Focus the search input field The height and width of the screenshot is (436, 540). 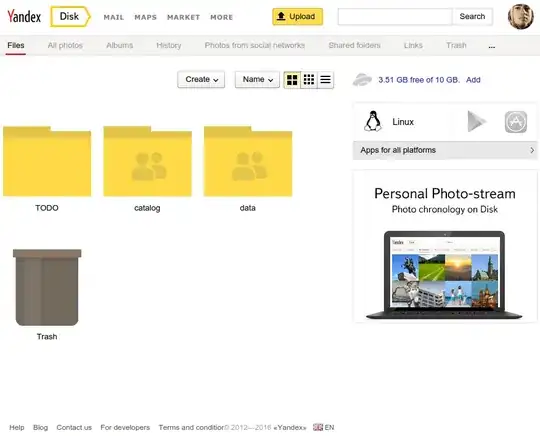pyautogui.click(x=395, y=17)
